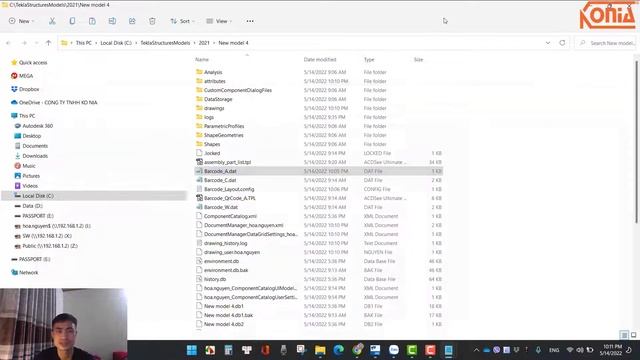The image size is (640, 360).
Task: Open recent locations dropdown arrow
Action: 36,43
